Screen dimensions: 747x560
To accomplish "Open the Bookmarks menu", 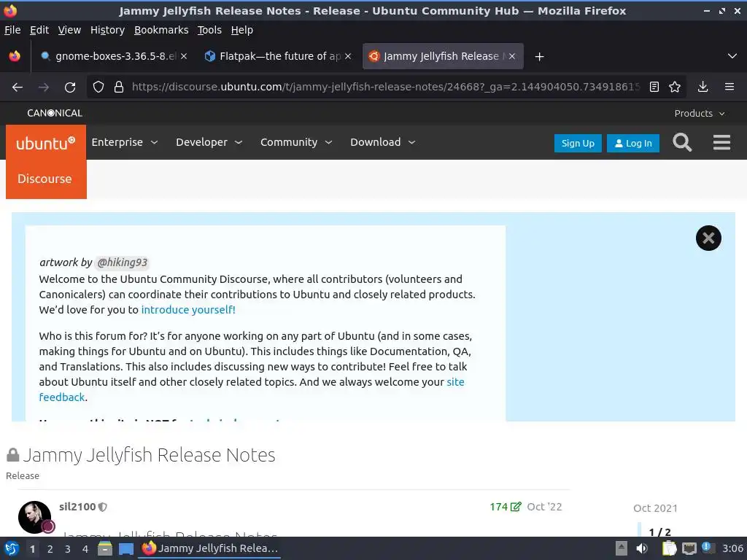I will (161, 30).
